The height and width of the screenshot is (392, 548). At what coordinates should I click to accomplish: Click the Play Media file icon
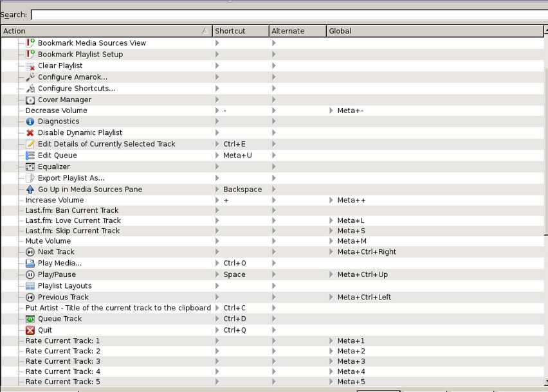30,263
